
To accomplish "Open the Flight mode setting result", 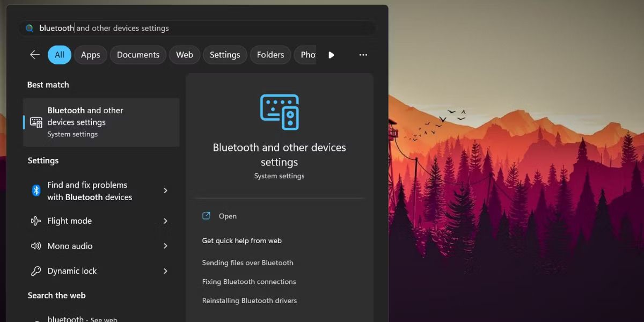I will coord(101,221).
